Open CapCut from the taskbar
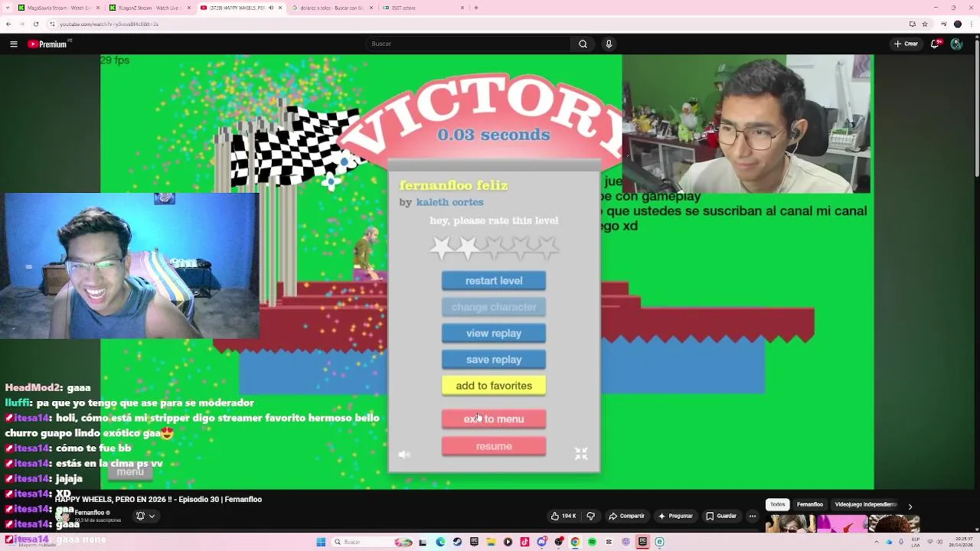The image size is (980, 551). point(608,542)
